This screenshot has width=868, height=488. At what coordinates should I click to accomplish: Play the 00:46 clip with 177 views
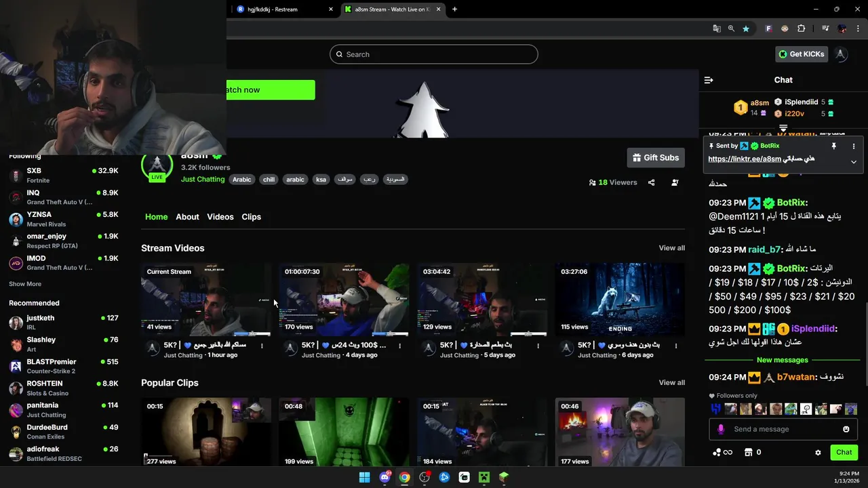[620, 432]
